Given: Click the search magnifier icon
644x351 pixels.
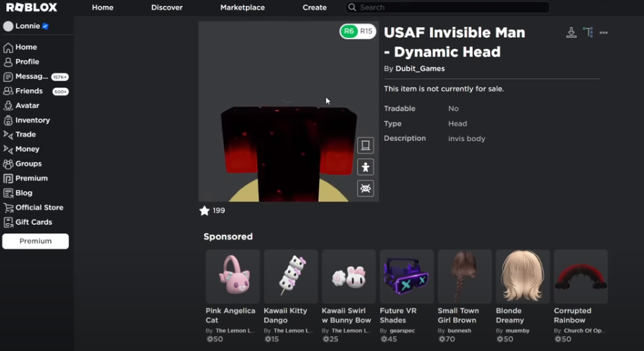Looking at the screenshot, I should tap(352, 8).
